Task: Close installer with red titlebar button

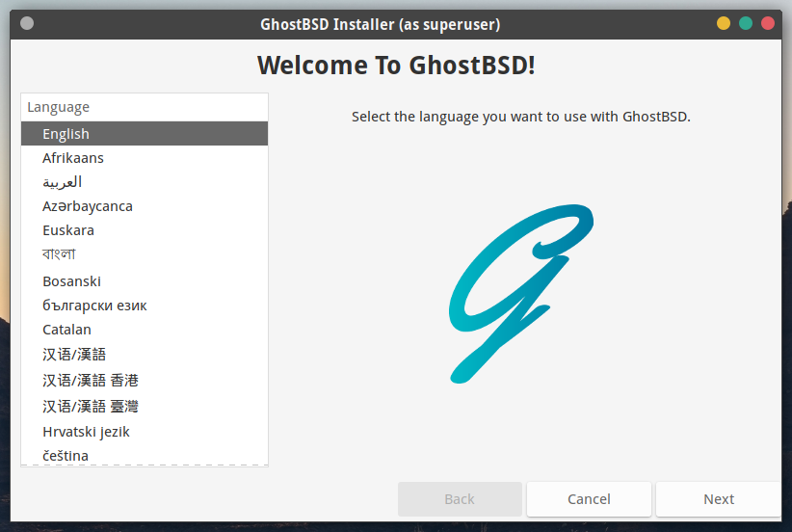Action: pos(768,24)
